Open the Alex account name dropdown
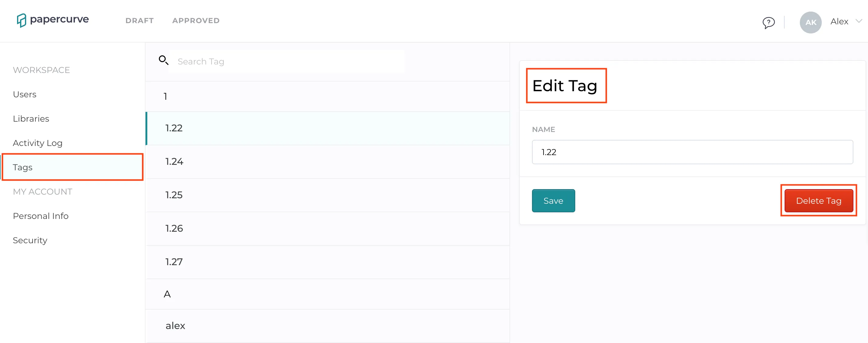868x343 pixels. 839,22
